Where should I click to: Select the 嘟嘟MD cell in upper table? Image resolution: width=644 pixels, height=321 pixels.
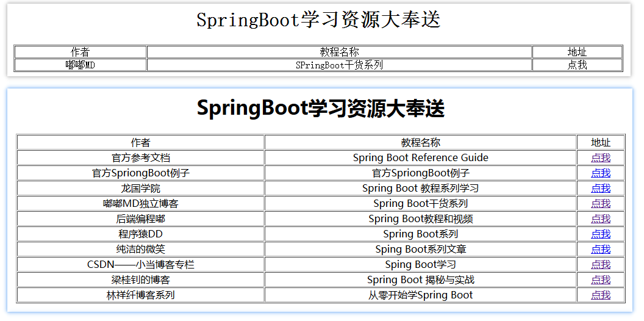(80, 65)
